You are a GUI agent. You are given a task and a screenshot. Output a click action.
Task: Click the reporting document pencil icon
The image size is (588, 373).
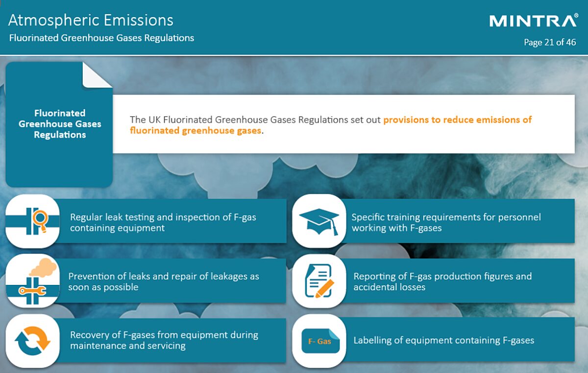point(319,281)
